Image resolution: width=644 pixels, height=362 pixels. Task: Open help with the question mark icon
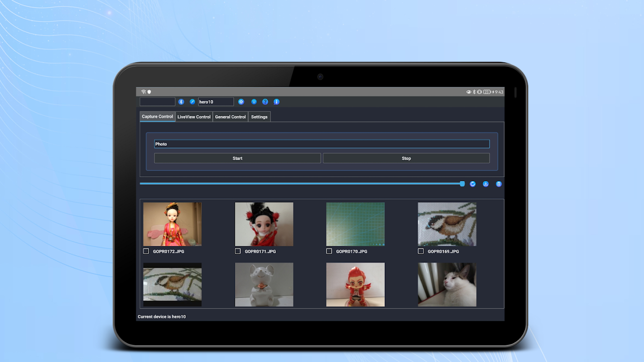click(265, 102)
